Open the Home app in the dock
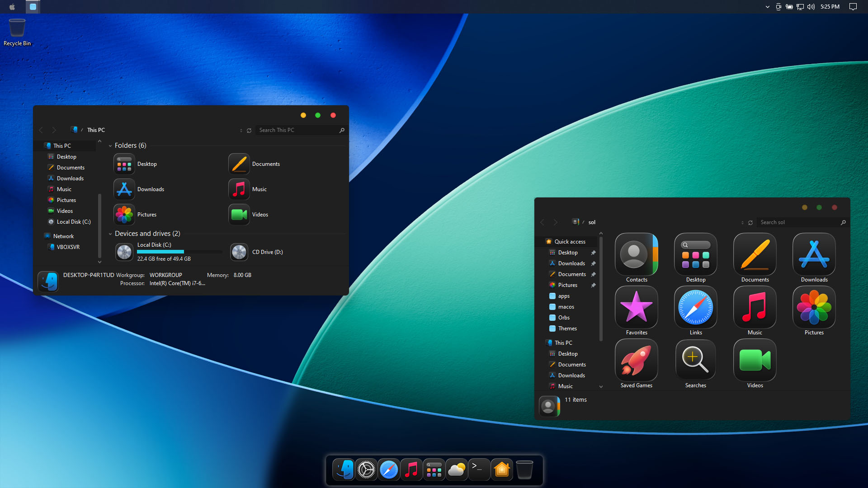This screenshot has width=868, height=488. (x=502, y=469)
